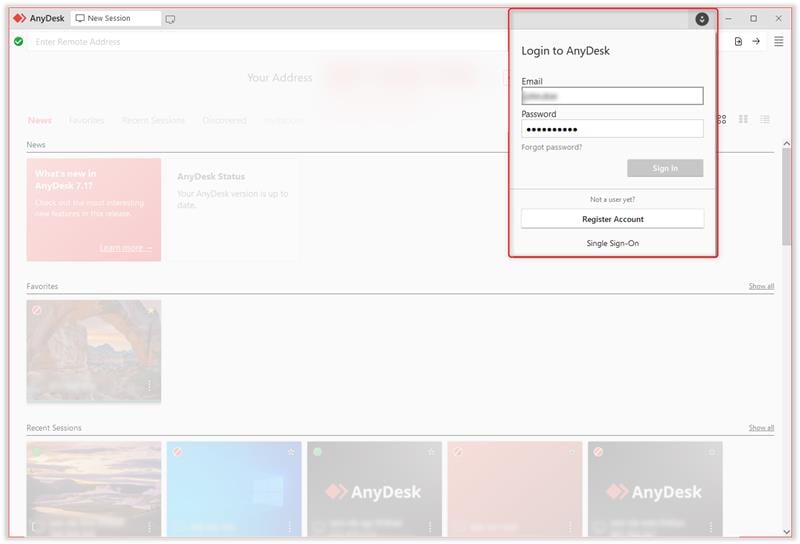Click the AnyDesk logo in title bar
The image size is (800, 544).
pos(39,18)
